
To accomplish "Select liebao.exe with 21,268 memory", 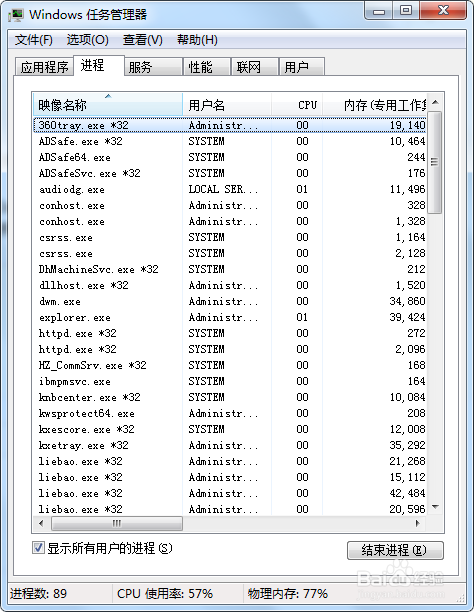I will pyautogui.click(x=230, y=461).
